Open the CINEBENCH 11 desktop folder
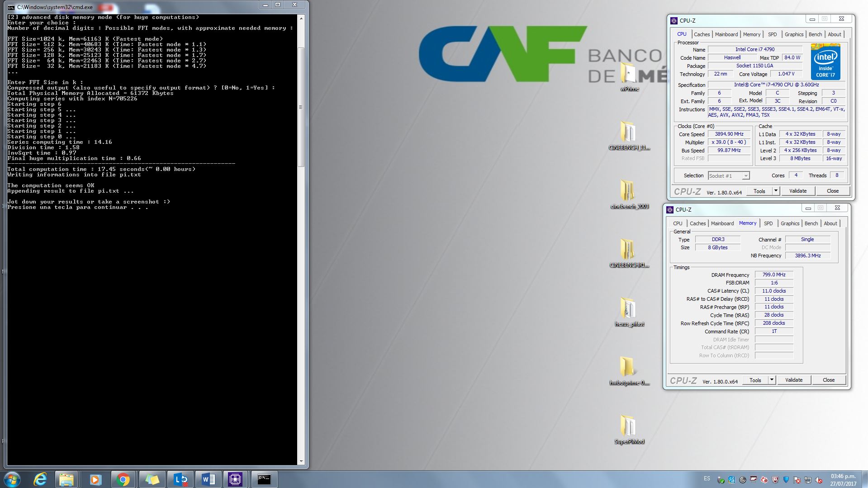 629,136
